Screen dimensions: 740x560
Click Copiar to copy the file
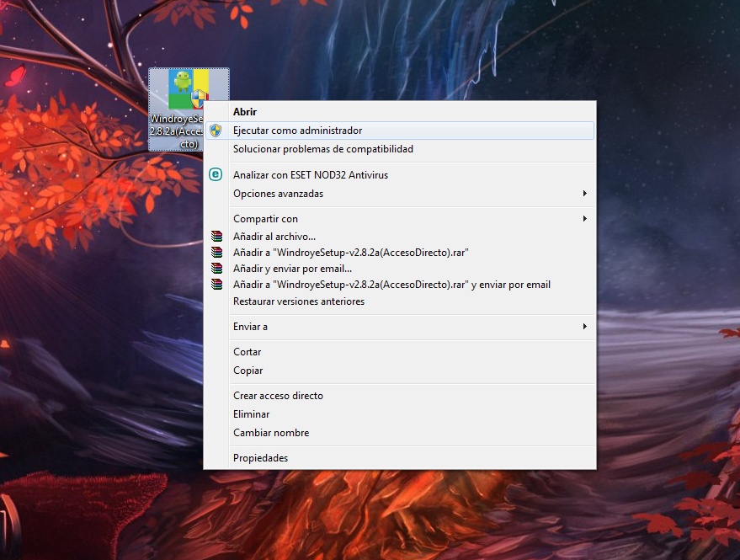point(247,371)
